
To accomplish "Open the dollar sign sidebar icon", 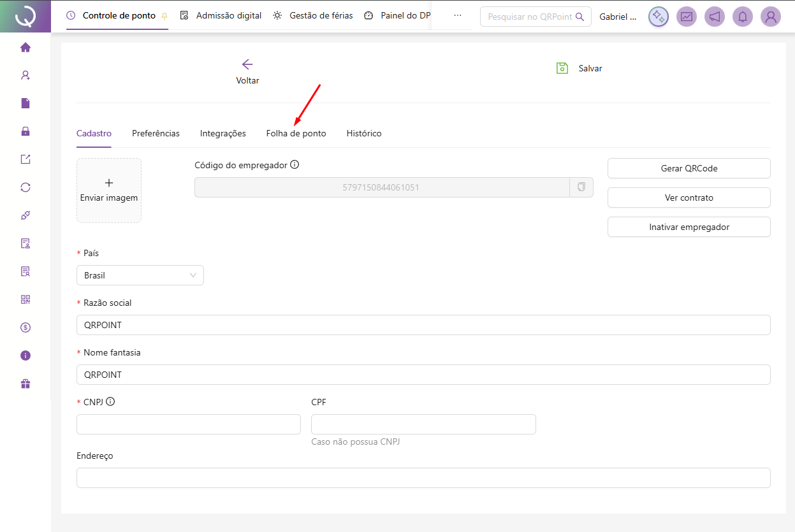I will click(26, 327).
